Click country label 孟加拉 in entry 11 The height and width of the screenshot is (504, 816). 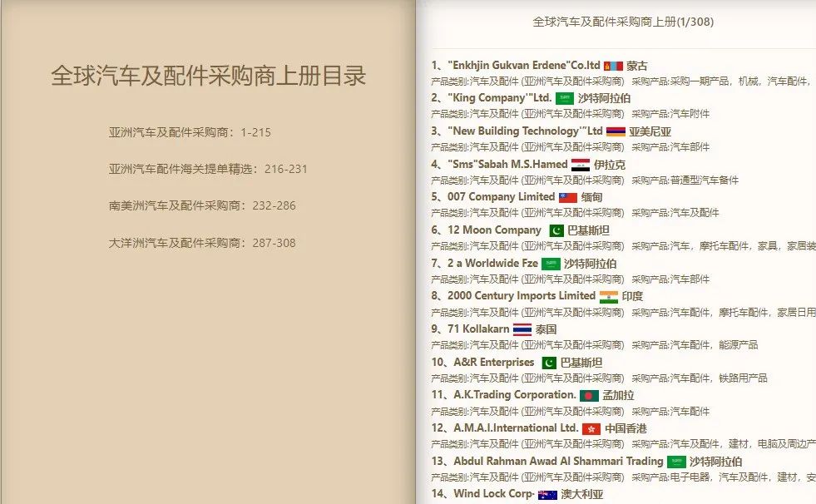(618, 396)
